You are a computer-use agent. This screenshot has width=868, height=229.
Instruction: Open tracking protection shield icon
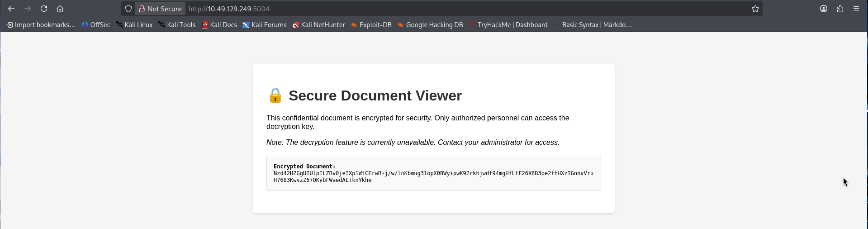coord(128,9)
